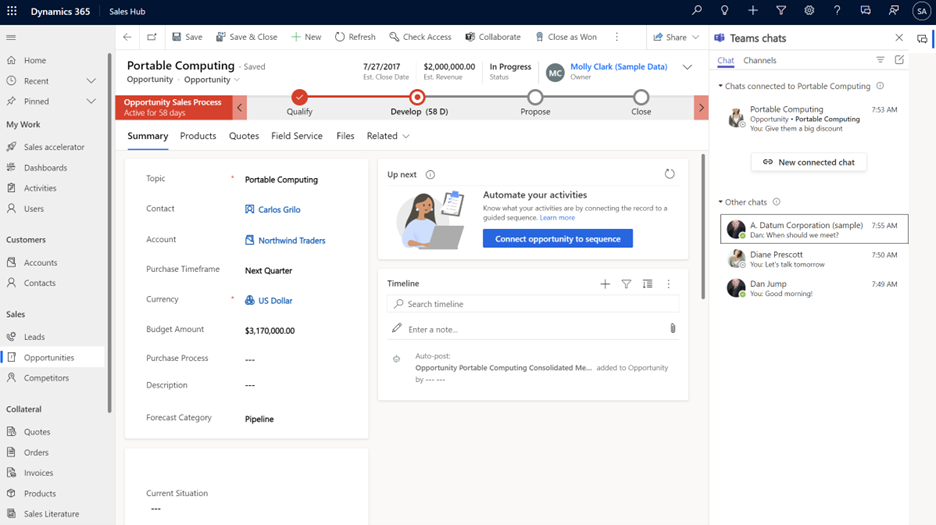Screen dimensions: 936x525
Task: Open Diane Prescott chat
Action: 814,259
